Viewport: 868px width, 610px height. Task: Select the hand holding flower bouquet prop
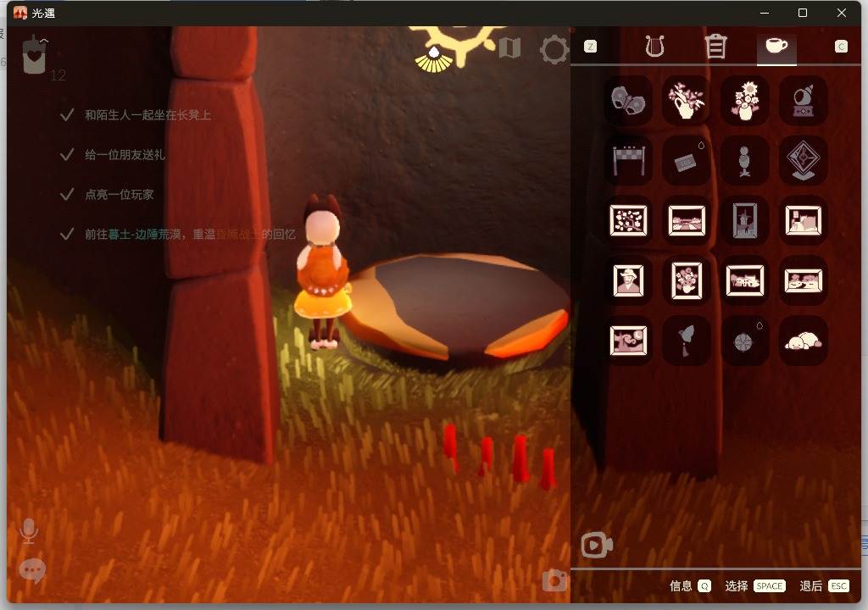coord(687,101)
